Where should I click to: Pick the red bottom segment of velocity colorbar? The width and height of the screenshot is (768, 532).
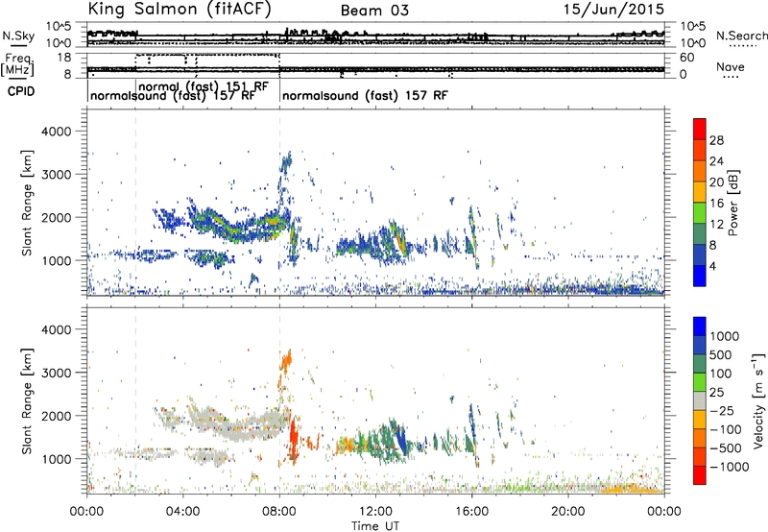700,475
